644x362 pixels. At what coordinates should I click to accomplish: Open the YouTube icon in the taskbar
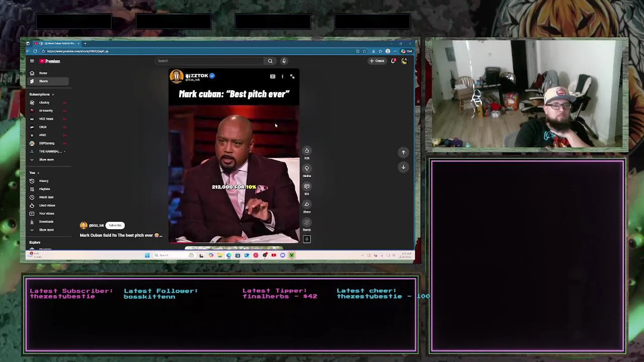(274, 255)
